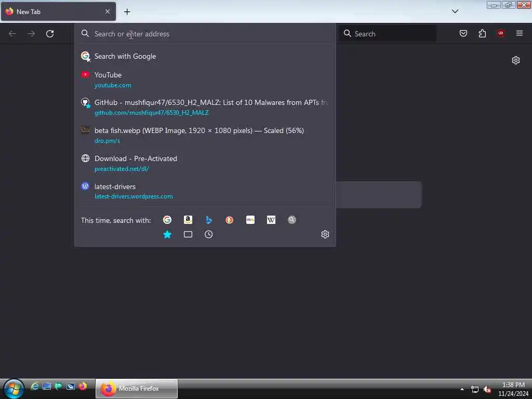Open the beta fish.webp suggestion
Screen dimensions: 532x399
pyautogui.click(x=205, y=136)
